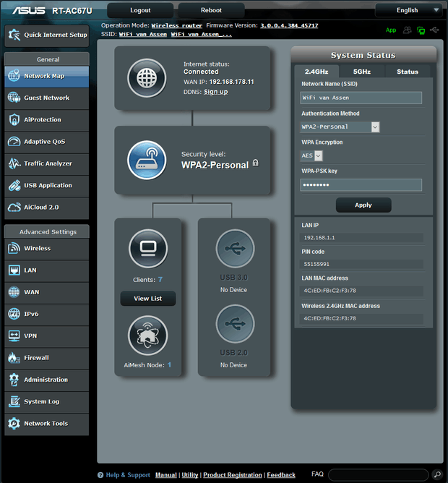This screenshot has width=448, height=483.
Task: Open Network Tools in the sidebar
Action: 47,423
